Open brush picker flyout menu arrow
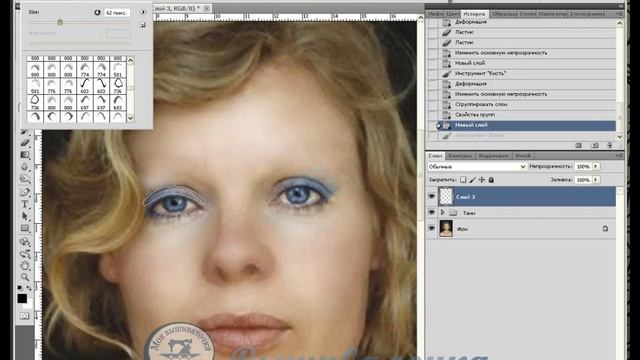Viewport: 640px width, 360px height. point(143,12)
